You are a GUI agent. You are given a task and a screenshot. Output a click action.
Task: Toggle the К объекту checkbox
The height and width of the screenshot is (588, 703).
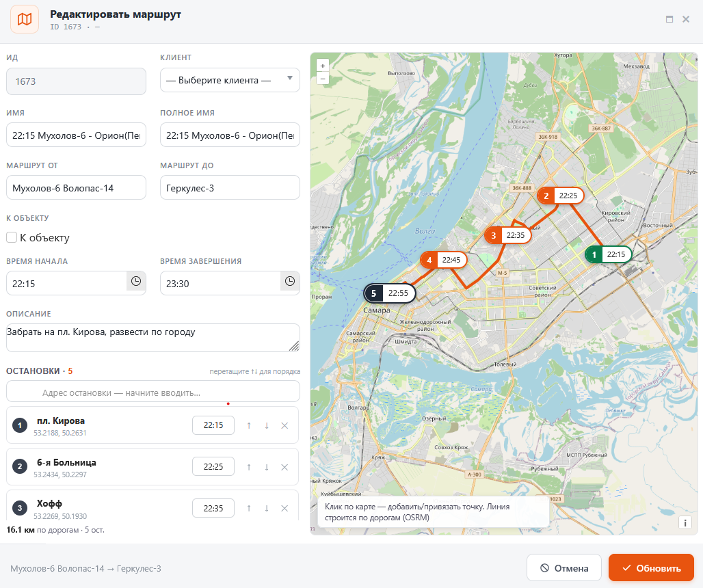pyautogui.click(x=12, y=237)
